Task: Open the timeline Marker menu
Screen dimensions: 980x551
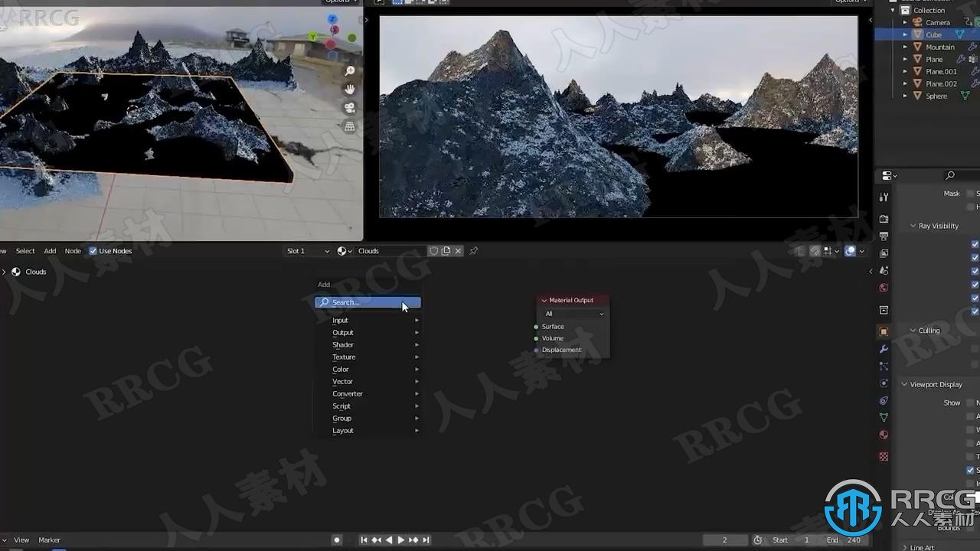Action: click(x=49, y=540)
